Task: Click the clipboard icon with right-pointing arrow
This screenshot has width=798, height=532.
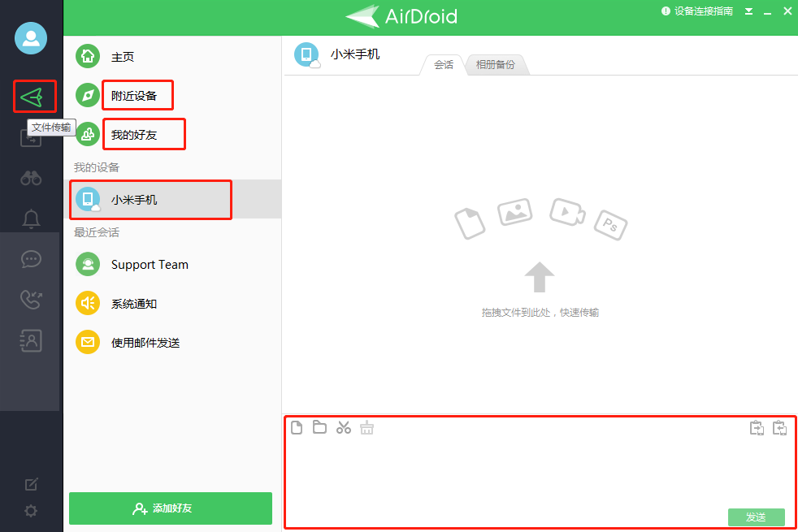Action: 757,428
